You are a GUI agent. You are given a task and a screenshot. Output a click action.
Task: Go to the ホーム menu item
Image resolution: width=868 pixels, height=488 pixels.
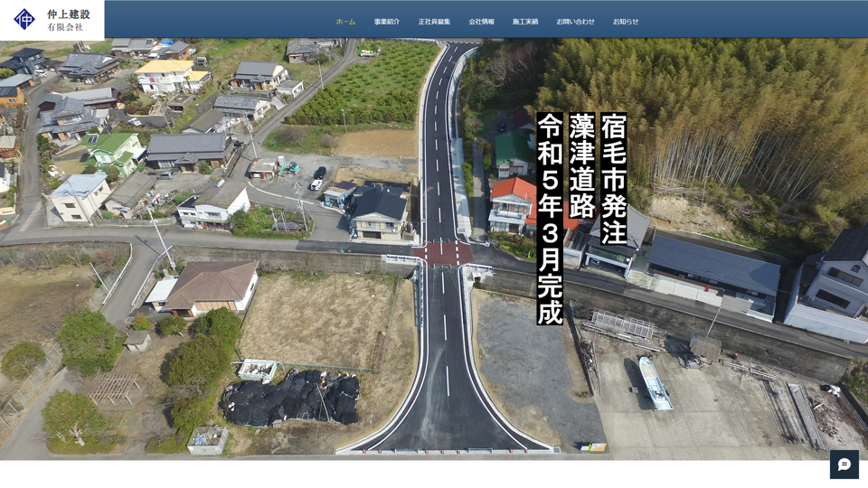(345, 22)
